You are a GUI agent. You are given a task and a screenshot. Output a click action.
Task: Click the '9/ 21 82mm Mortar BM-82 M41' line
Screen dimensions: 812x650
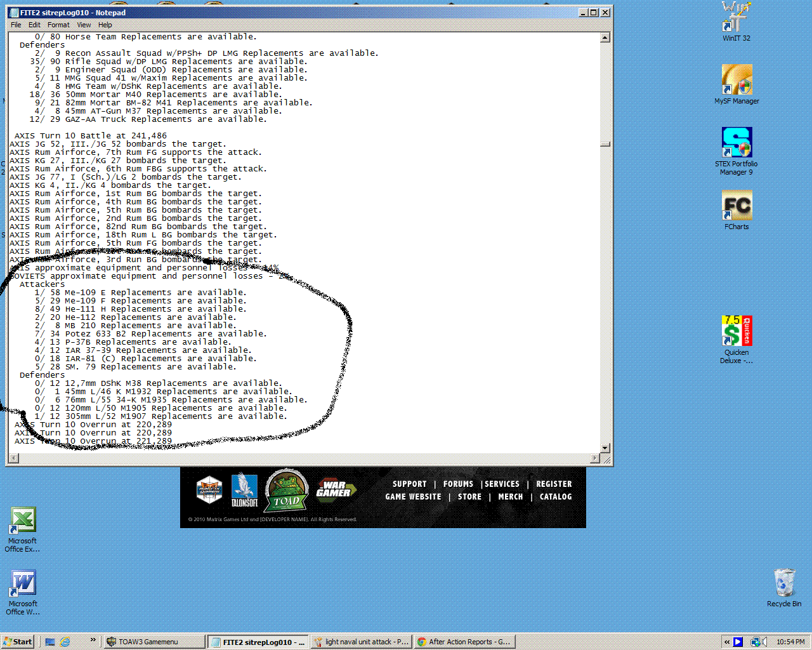[x=174, y=103]
